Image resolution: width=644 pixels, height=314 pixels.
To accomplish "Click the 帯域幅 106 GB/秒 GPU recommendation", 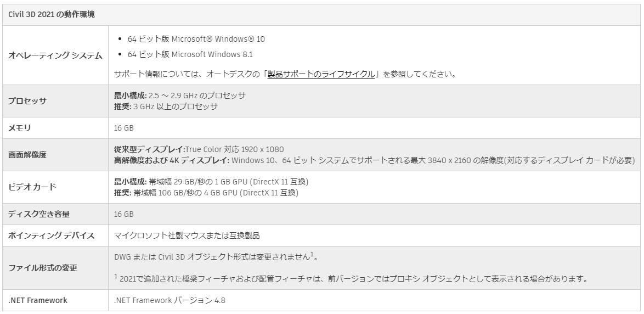I will (x=206, y=193).
